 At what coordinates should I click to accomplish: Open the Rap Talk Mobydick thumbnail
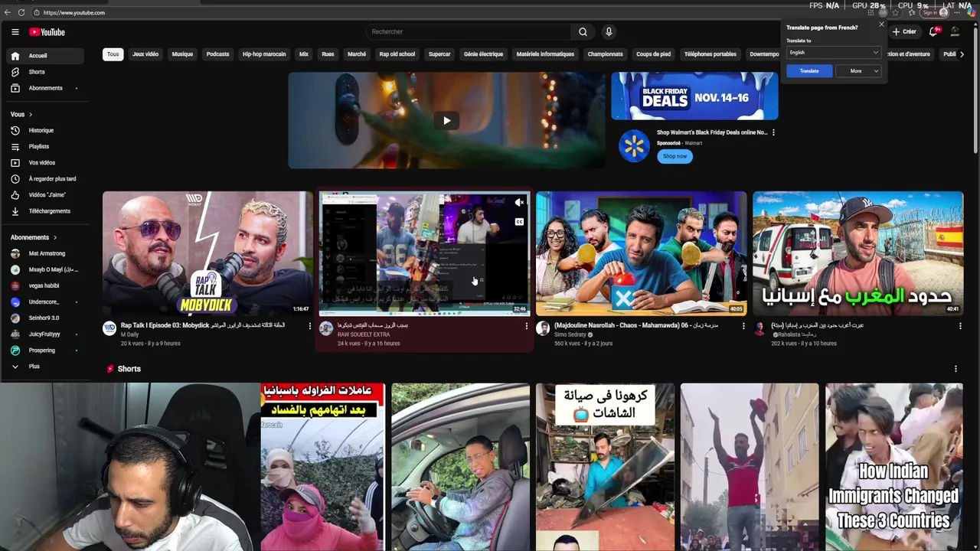pos(207,253)
